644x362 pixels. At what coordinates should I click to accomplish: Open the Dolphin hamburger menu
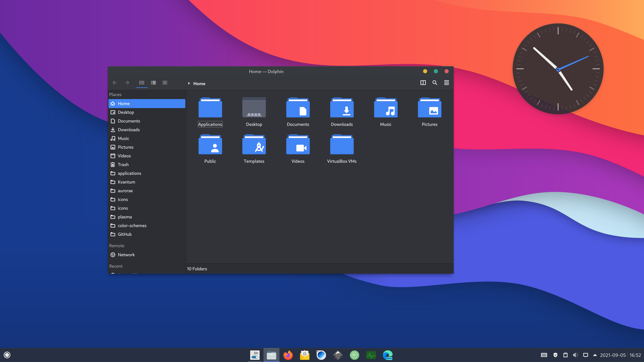(446, 83)
